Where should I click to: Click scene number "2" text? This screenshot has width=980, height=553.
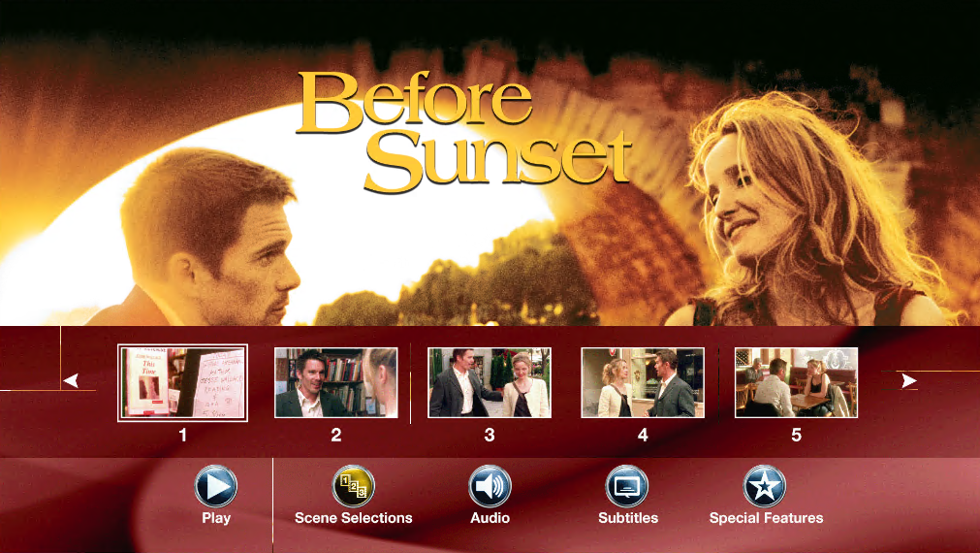tap(336, 435)
